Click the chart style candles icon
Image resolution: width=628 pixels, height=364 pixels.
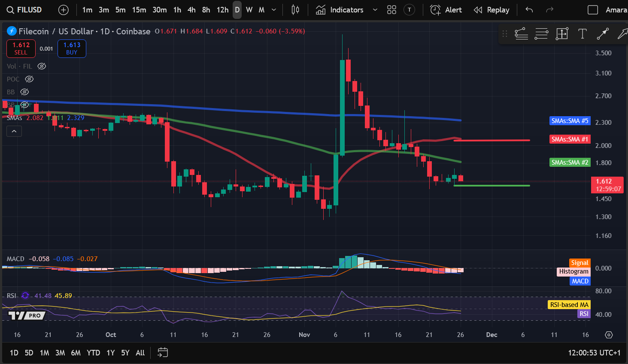click(x=295, y=9)
